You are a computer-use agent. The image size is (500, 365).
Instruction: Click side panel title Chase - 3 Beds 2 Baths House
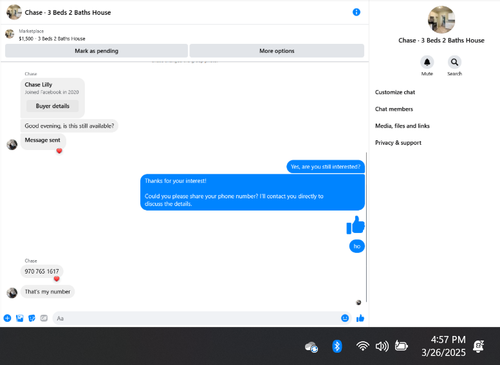(x=441, y=40)
